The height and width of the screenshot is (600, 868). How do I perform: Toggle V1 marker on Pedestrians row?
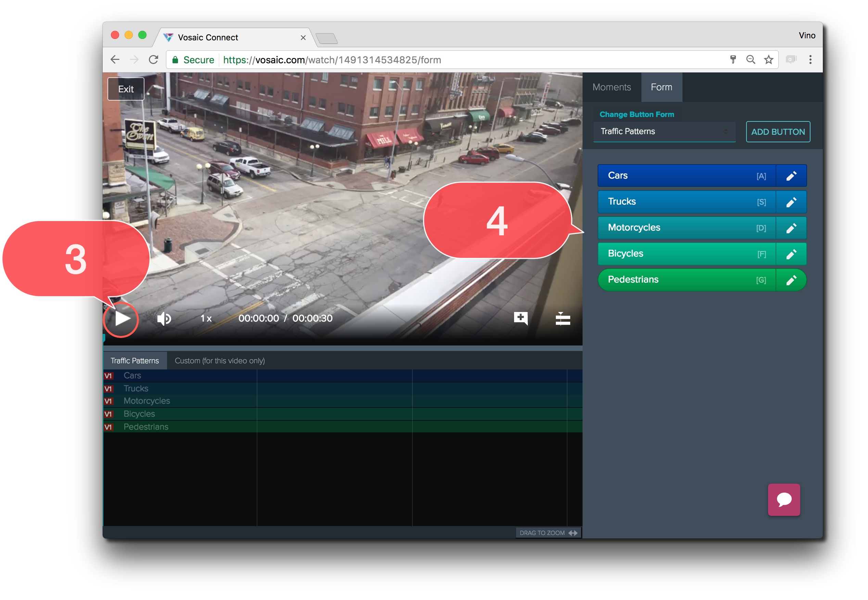click(x=108, y=428)
